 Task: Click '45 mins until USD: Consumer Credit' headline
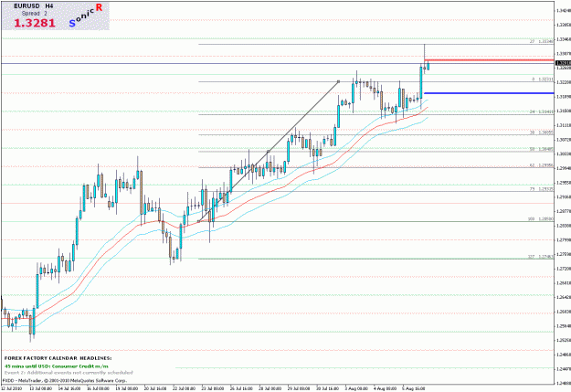(x=57, y=366)
